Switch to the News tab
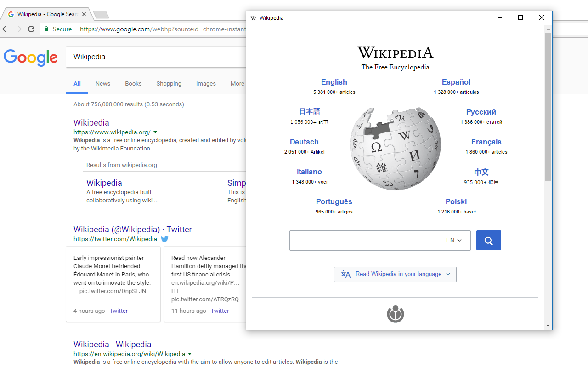Screen dimensions: 588x368 pyautogui.click(x=103, y=84)
